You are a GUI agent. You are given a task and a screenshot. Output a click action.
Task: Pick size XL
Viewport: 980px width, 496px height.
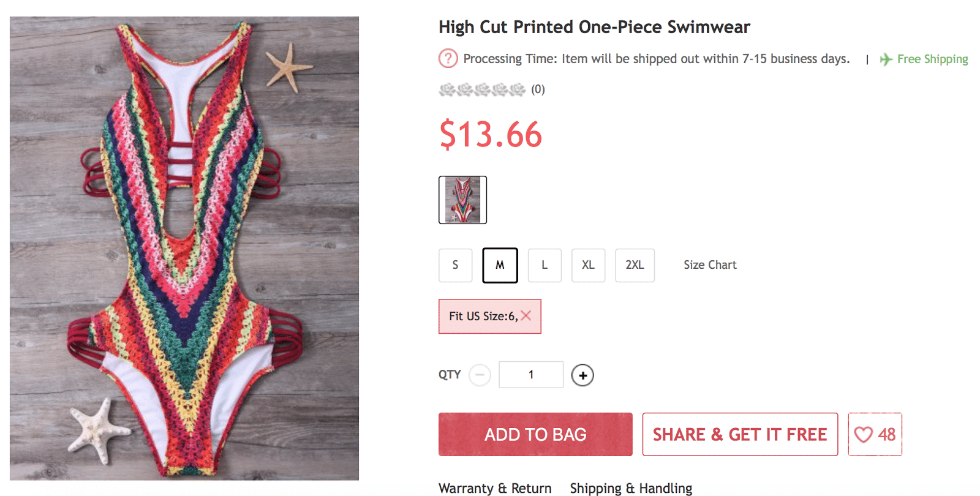coord(588,265)
